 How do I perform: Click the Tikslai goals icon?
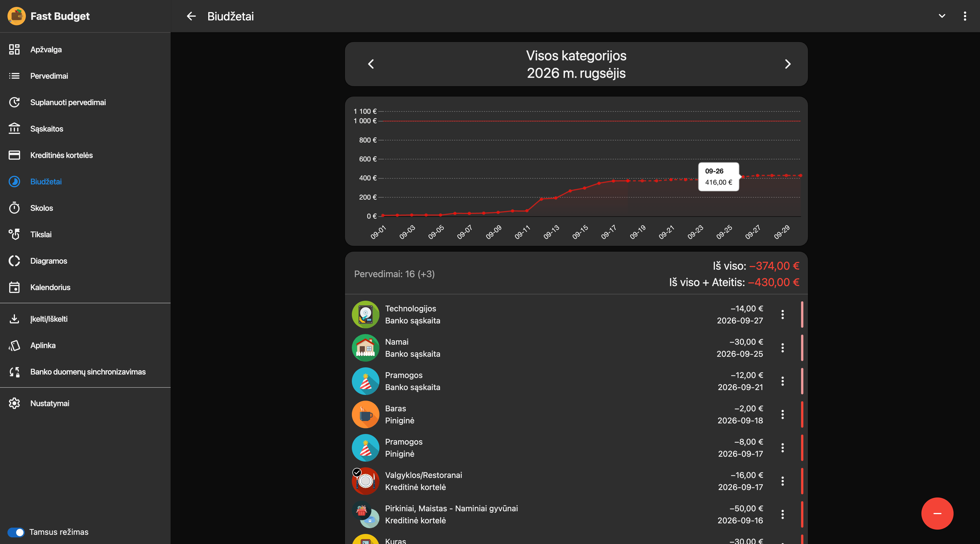point(14,234)
